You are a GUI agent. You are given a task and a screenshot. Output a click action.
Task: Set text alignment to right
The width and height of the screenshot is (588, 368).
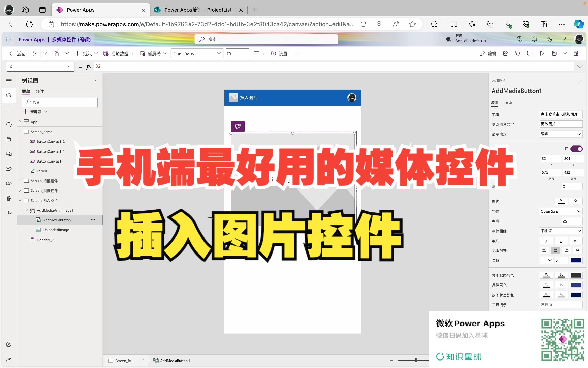pyautogui.click(x=566, y=250)
